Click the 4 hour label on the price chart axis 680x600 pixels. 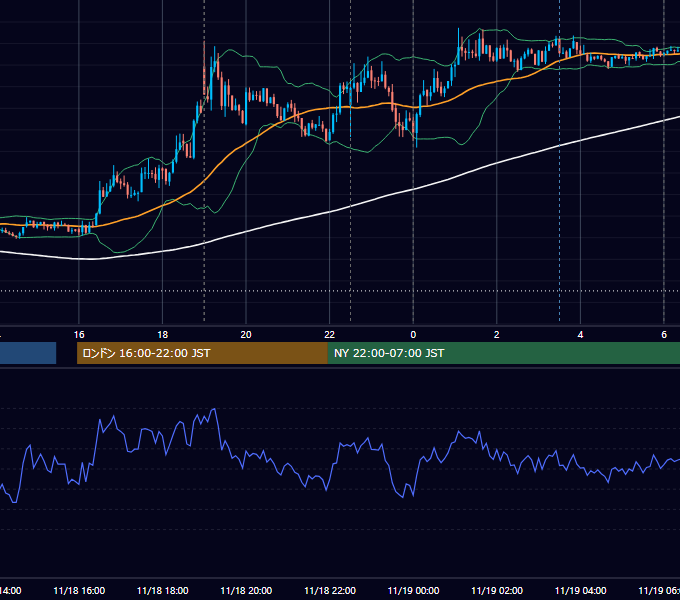(580, 335)
